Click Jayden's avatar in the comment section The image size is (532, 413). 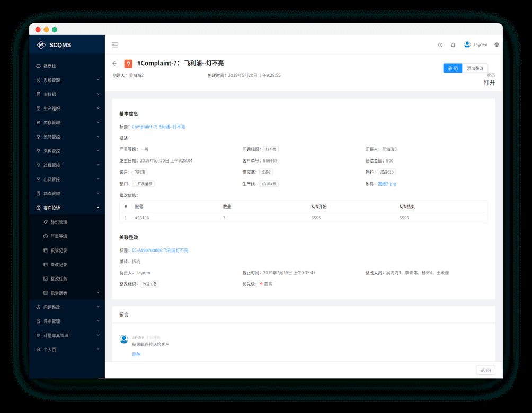[x=124, y=339]
